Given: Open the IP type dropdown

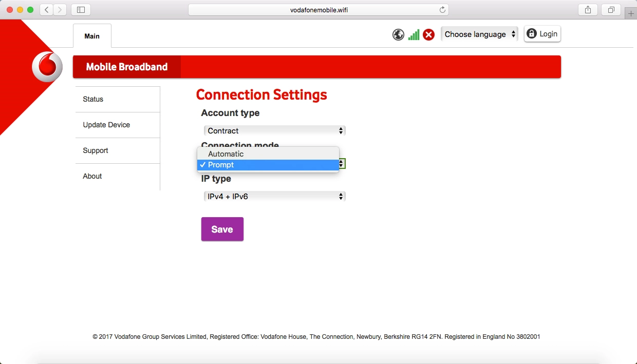Looking at the screenshot, I should click(x=274, y=196).
